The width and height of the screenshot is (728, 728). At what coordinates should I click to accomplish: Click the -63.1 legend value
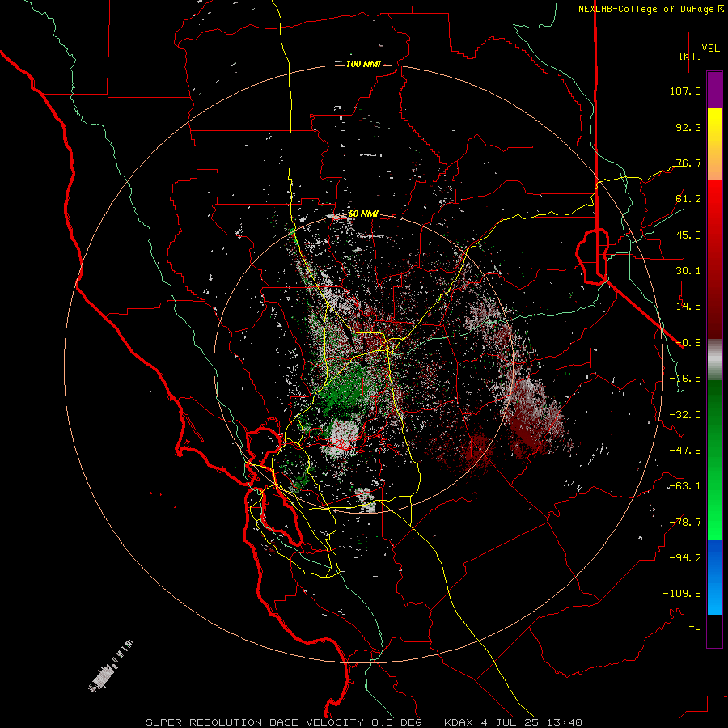pyautogui.click(x=685, y=486)
